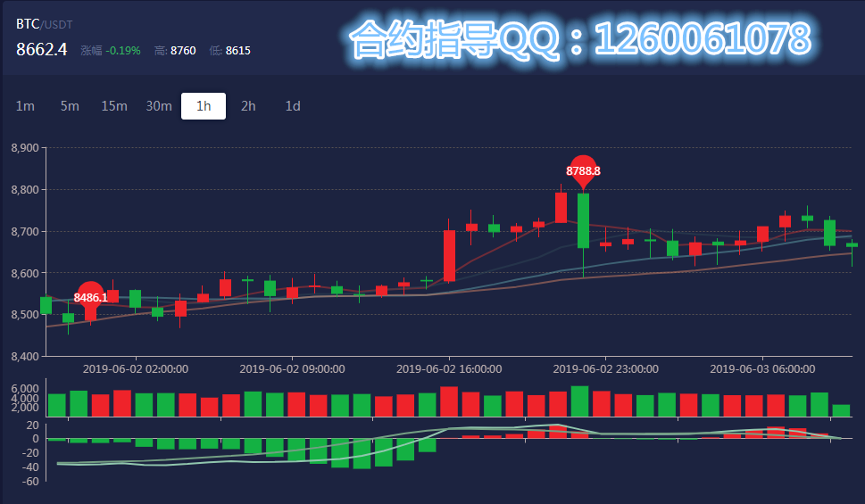Click the 8,400 price axis label
865x504 pixels.
pyautogui.click(x=25, y=356)
